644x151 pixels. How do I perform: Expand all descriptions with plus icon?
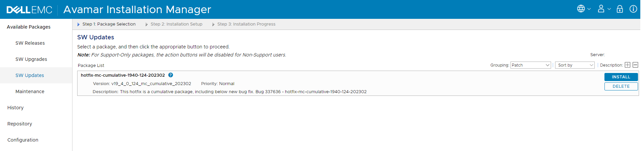627,65
